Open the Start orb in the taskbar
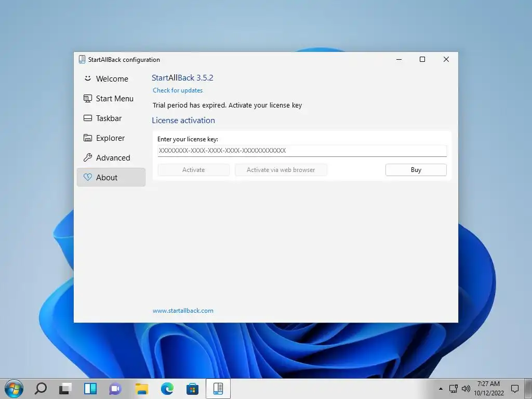The height and width of the screenshot is (399, 532). click(14, 389)
